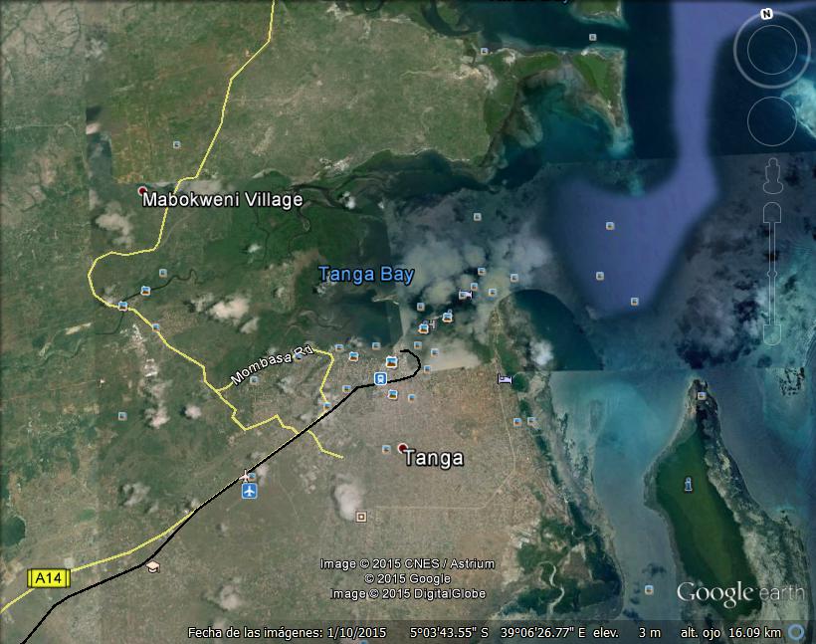816x644 pixels.
Task: Click the Mombasa Rd label
Action: coord(258,365)
